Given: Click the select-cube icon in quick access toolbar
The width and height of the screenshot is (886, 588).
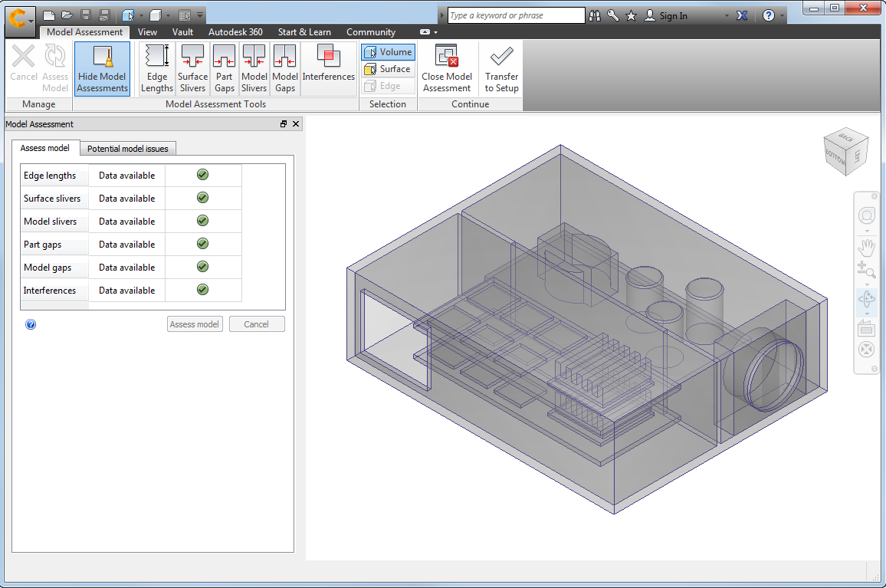Looking at the screenshot, I should 128,15.
